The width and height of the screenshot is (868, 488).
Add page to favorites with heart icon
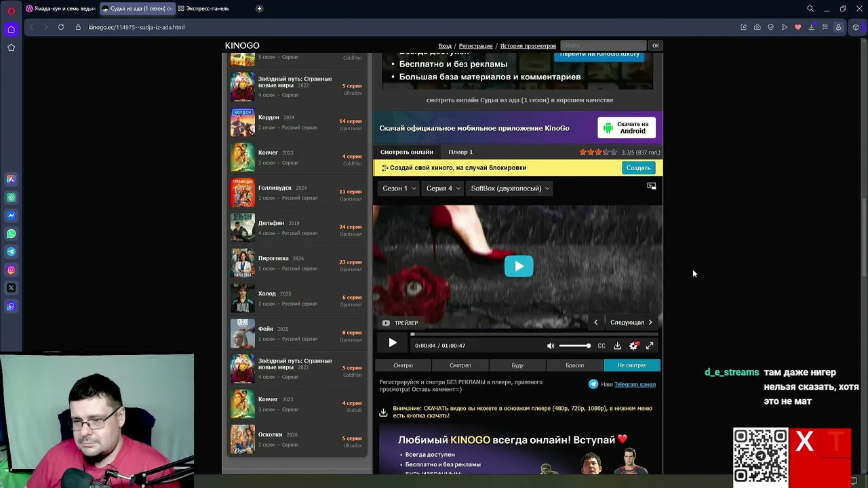797,27
